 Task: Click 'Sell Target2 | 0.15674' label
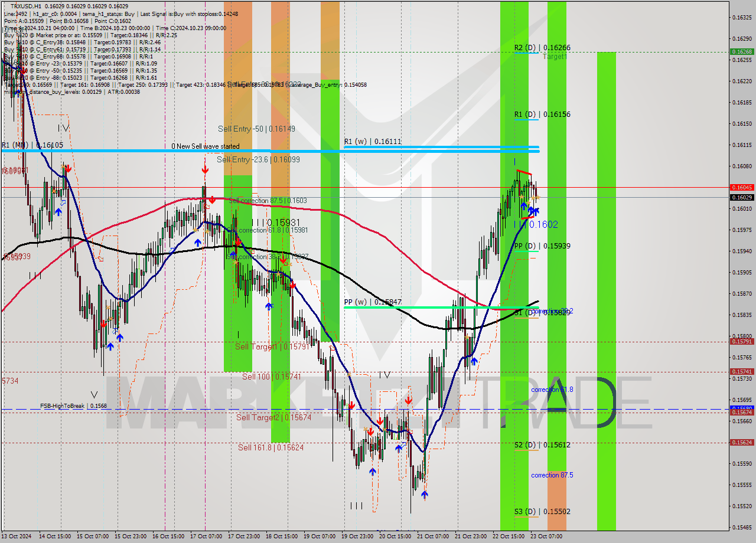click(274, 417)
